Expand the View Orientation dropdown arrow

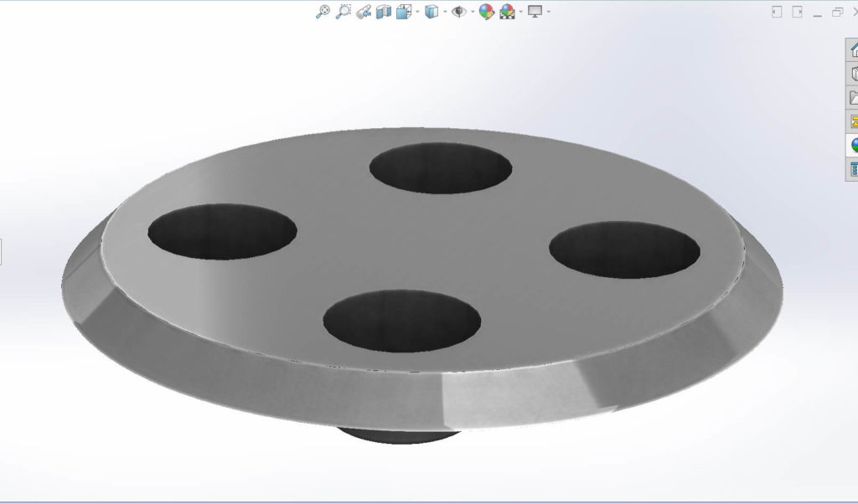click(417, 12)
